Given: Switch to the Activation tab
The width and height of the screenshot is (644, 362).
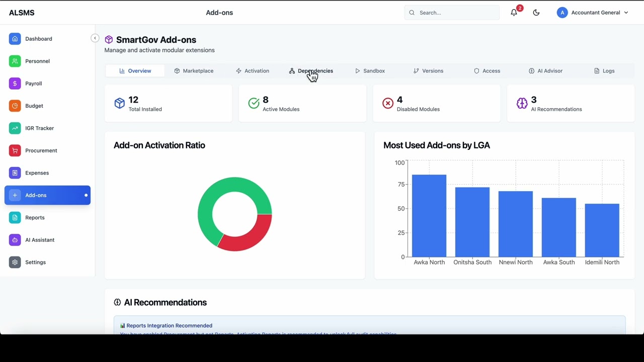Looking at the screenshot, I should (253, 71).
